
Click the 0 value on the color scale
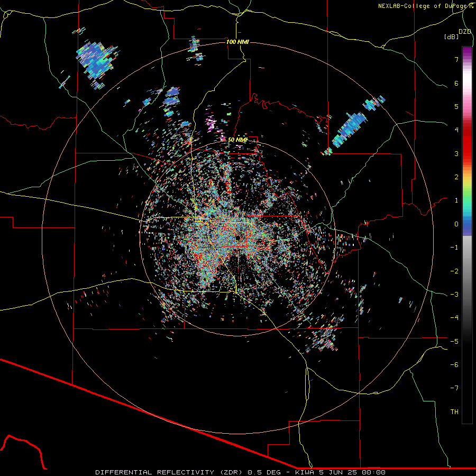(x=456, y=224)
